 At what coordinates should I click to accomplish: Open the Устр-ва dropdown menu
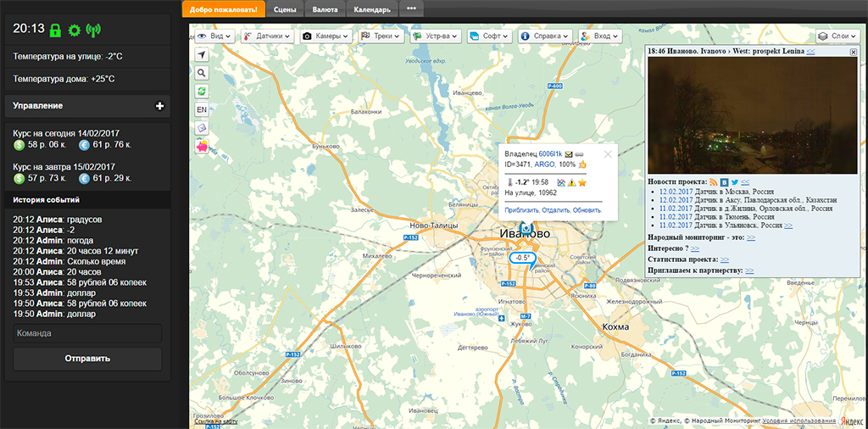tap(436, 36)
